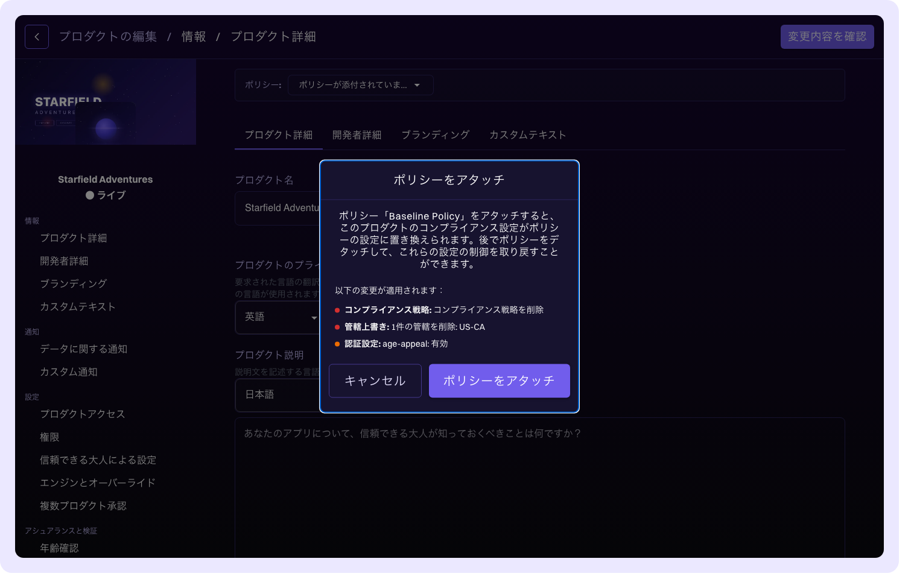
Task: Click プロダクトの編集 breadcrumb
Action: (108, 37)
